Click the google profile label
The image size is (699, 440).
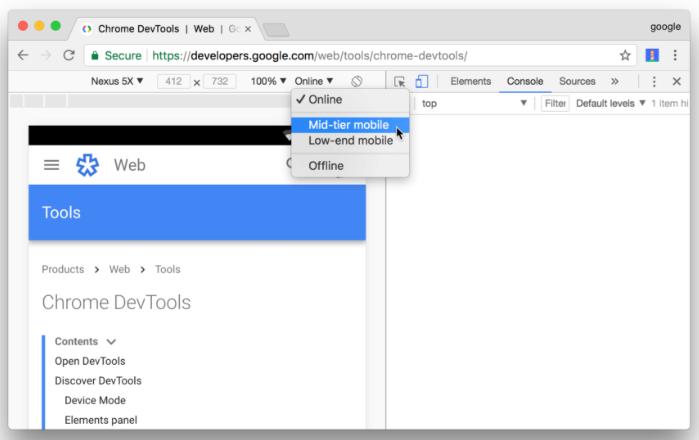click(665, 27)
